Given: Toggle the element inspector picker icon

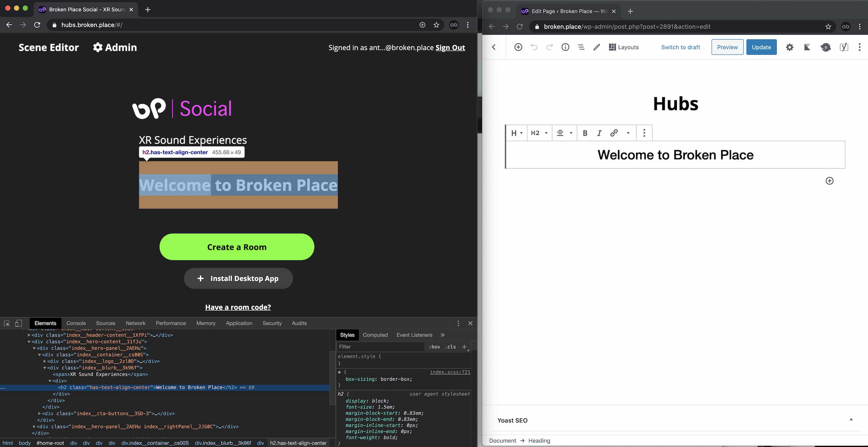Looking at the screenshot, I should 6,323.
